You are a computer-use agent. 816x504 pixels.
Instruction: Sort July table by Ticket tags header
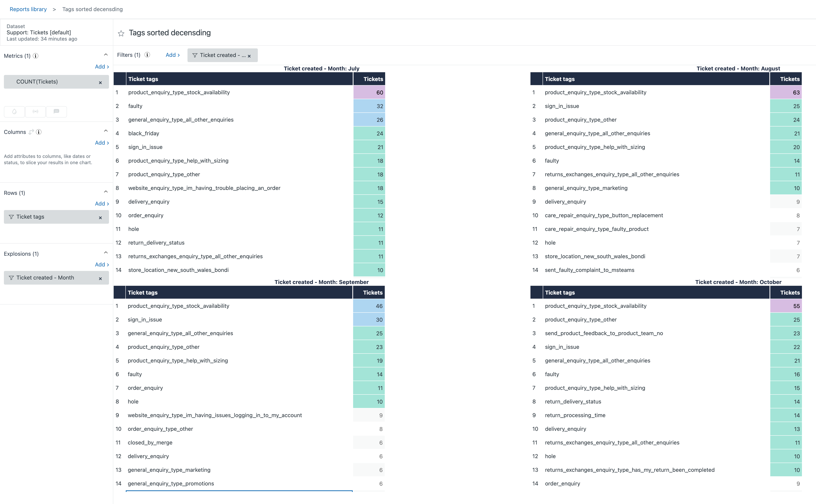pos(239,79)
